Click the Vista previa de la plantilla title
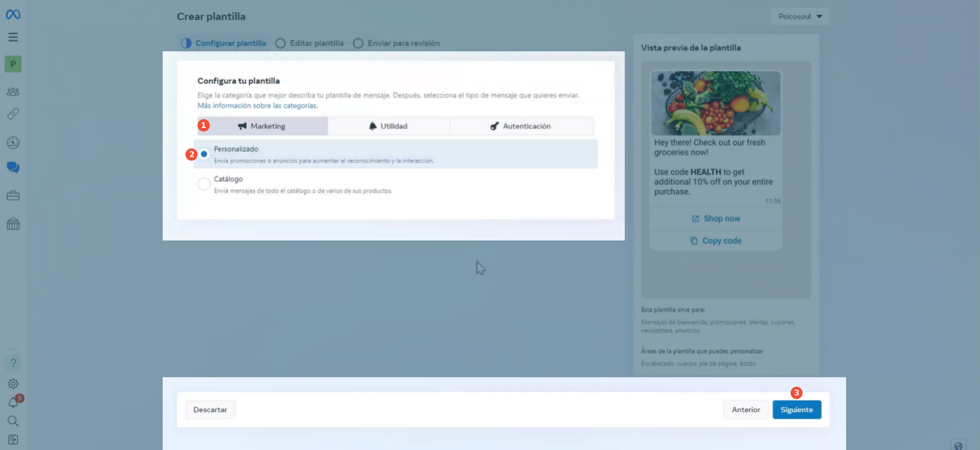The height and width of the screenshot is (450, 980). click(691, 48)
